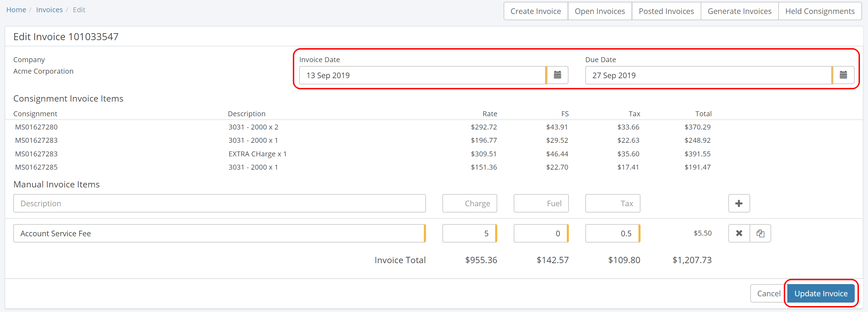Click the $248.92 total cell

pyautogui.click(x=697, y=140)
